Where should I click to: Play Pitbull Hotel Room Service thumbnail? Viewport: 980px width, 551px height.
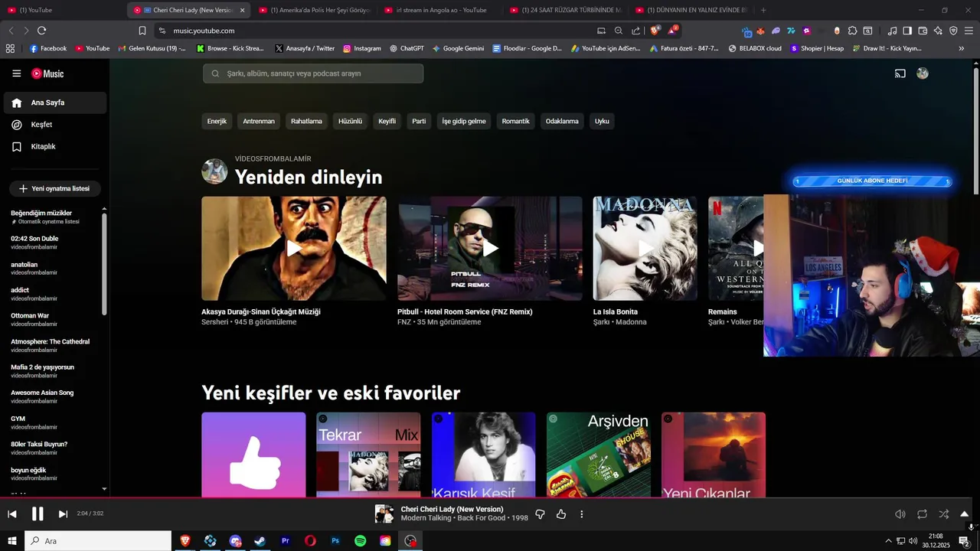(490, 248)
